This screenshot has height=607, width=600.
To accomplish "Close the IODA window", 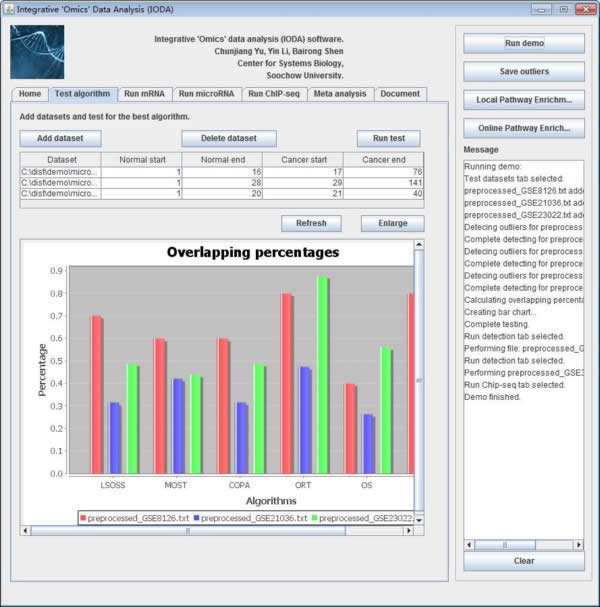I will click(x=586, y=9).
